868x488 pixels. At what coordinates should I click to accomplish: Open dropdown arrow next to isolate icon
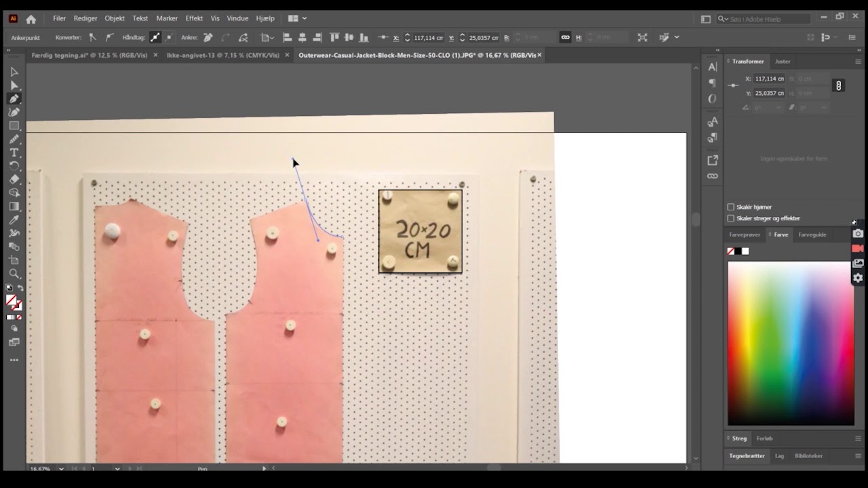pos(677,37)
